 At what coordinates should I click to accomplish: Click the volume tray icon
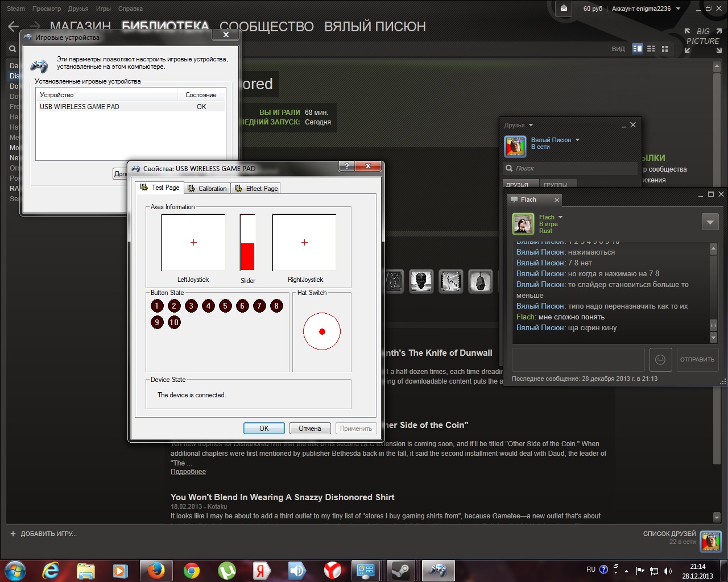pos(668,571)
